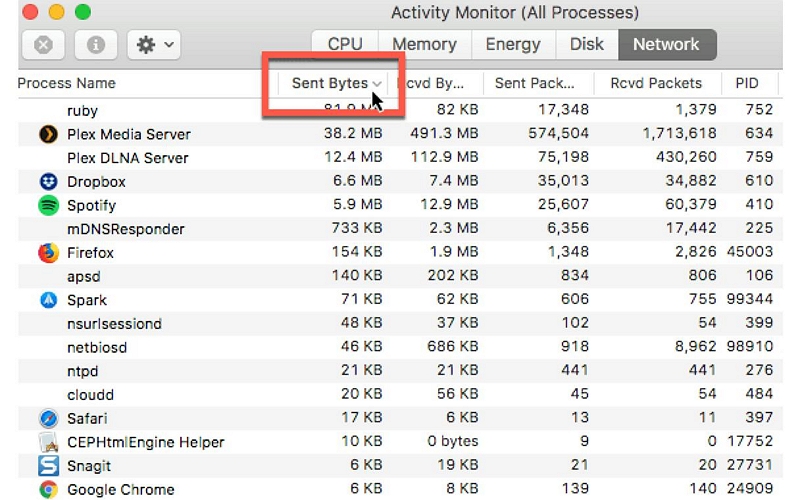This screenshot has height=500, width=800.
Task: Open the gear actions dropdown menu
Action: [x=155, y=45]
